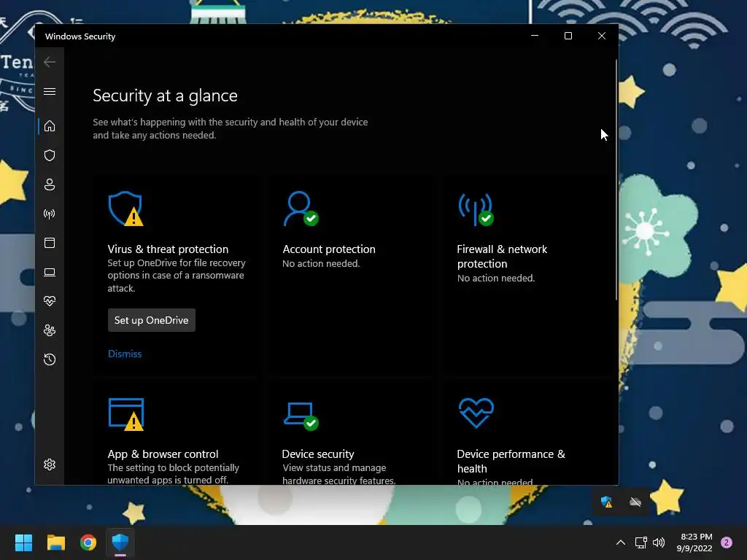This screenshot has width=747, height=560.
Task: Collapse the hidden icons tray chevron
Action: (621, 542)
